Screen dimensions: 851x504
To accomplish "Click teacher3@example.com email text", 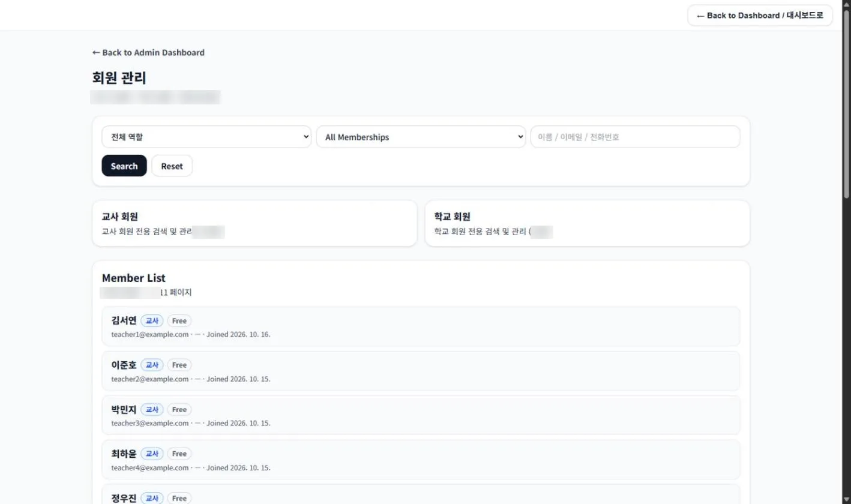I will click(x=150, y=424).
